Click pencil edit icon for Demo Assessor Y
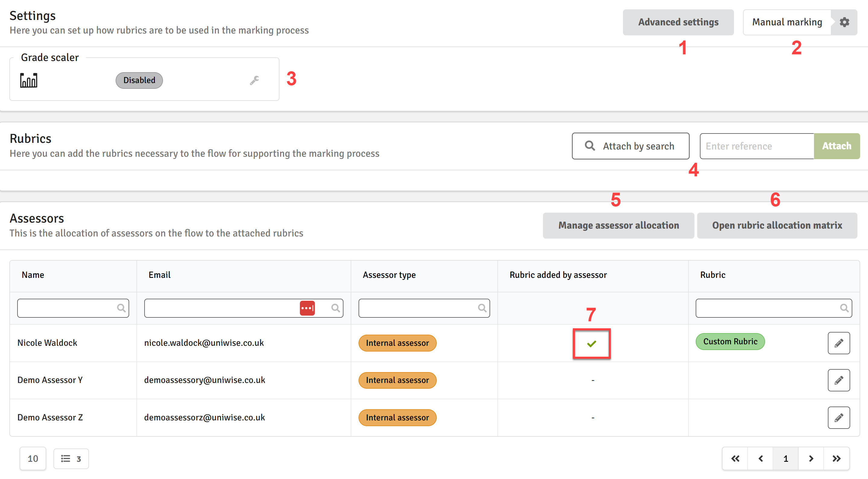 (x=839, y=380)
